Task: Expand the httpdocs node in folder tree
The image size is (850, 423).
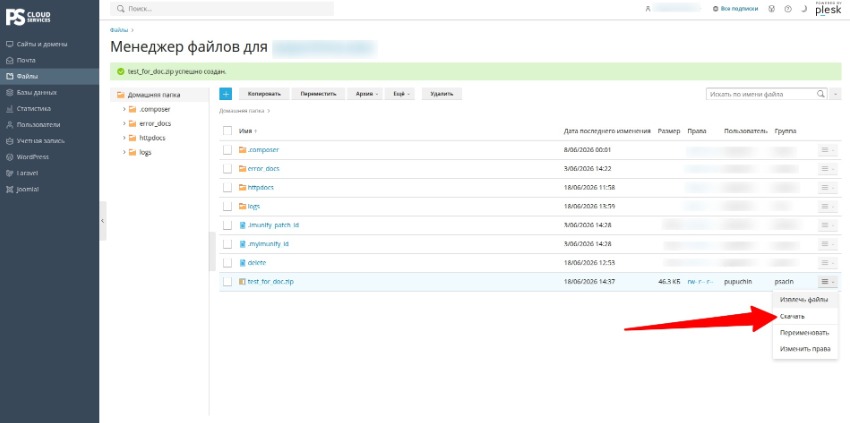Action: click(x=124, y=138)
